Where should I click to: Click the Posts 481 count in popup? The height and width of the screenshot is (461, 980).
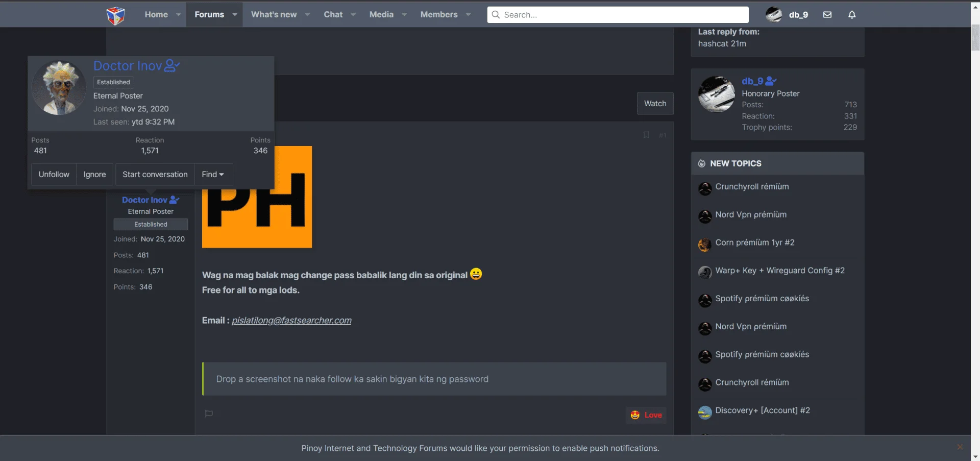(40, 151)
